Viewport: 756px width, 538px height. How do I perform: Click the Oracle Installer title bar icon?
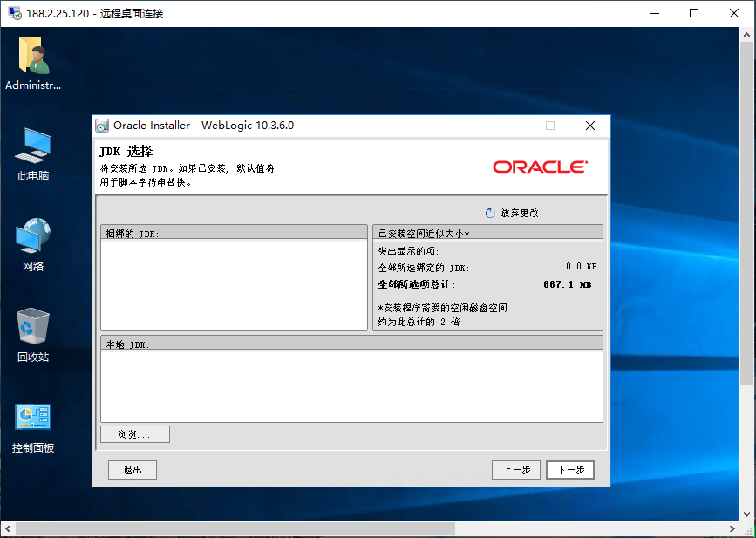tap(102, 126)
